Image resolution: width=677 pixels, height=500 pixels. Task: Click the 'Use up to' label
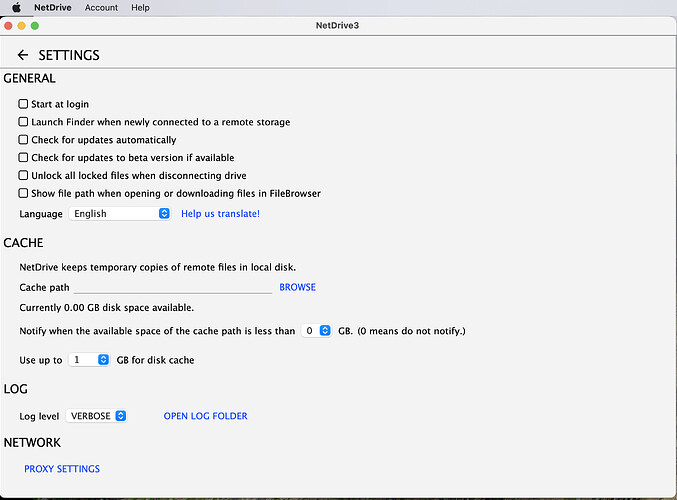pyautogui.click(x=41, y=360)
